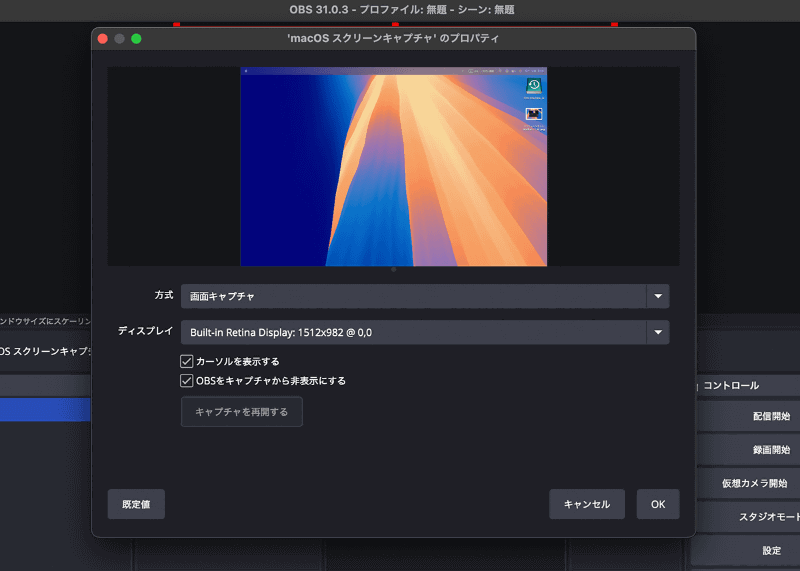The width and height of the screenshot is (800, 571).
Task: Close the properties dialog via red button
Action: [x=103, y=39]
